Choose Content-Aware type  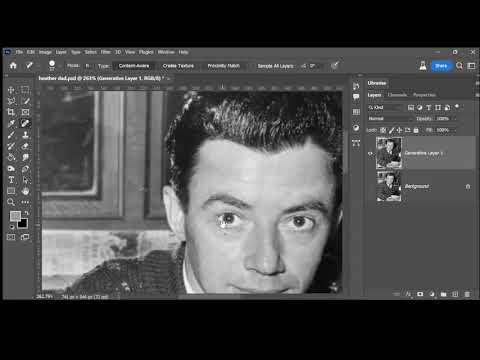click(134, 66)
